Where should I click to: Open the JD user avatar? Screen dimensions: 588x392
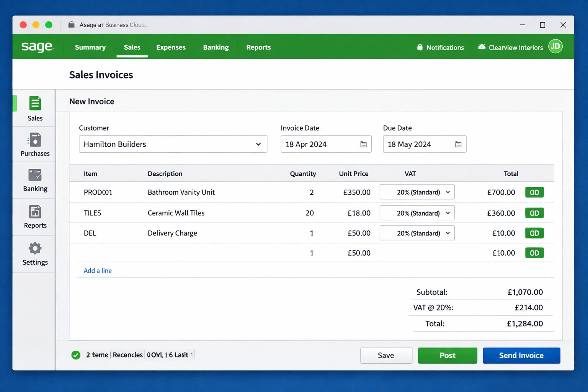pyautogui.click(x=555, y=46)
